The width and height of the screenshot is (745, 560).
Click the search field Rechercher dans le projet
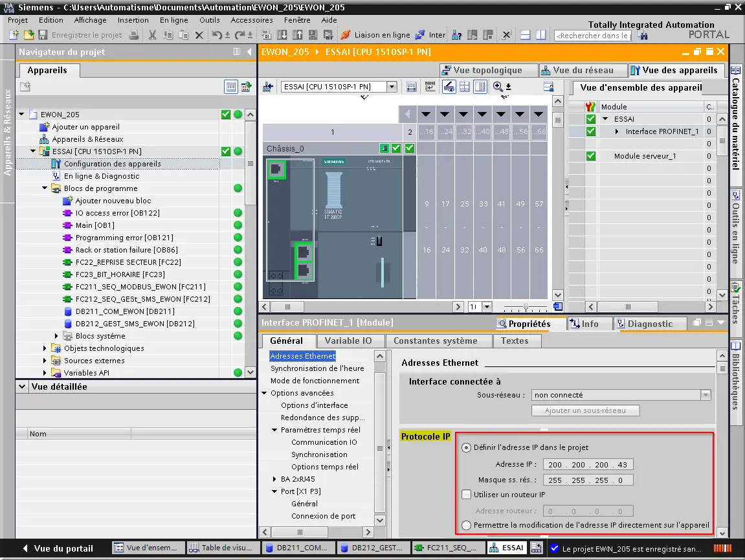[592, 35]
